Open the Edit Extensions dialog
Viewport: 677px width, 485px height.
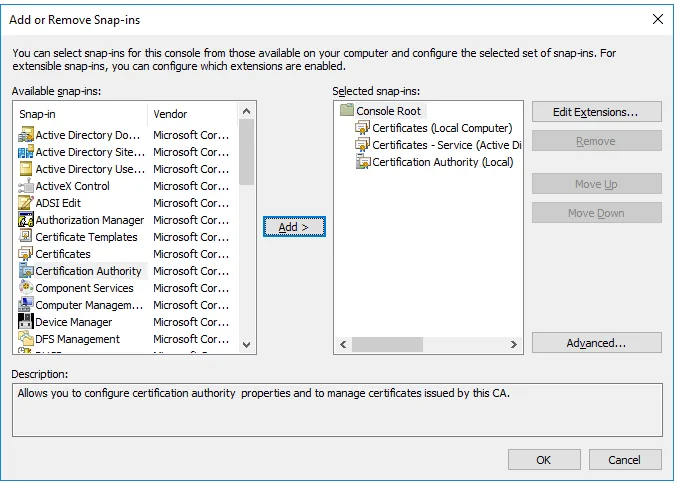coord(596,112)
